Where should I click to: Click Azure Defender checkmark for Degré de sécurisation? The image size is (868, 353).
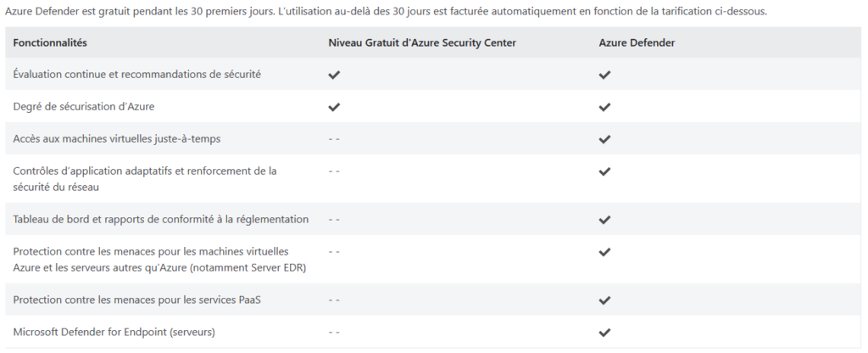[x=604, y=107]
